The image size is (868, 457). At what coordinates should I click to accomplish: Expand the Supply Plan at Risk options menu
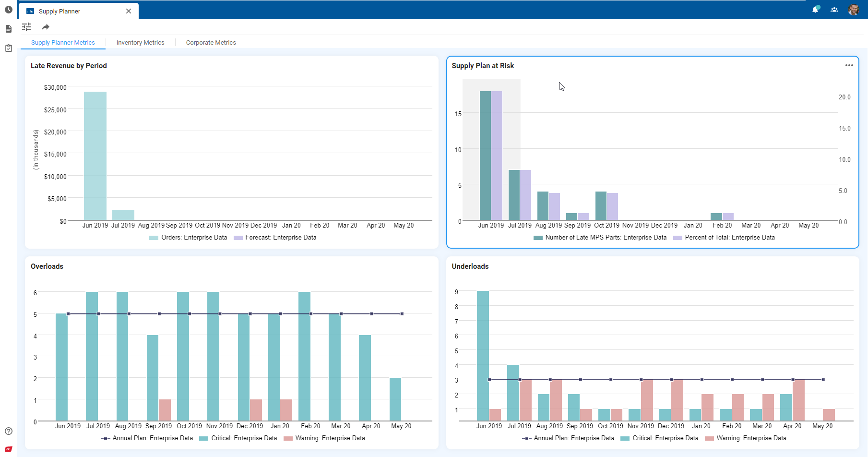(849, 66)
